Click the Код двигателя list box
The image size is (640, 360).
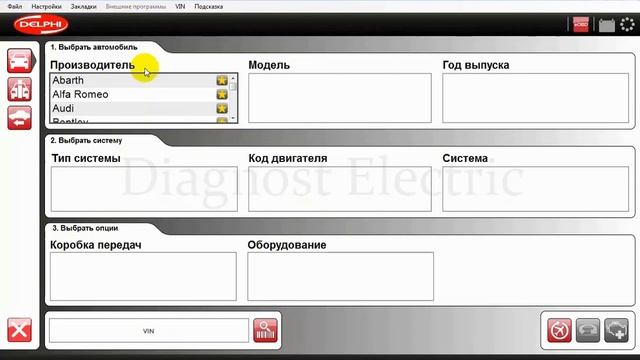coord(340,189)
